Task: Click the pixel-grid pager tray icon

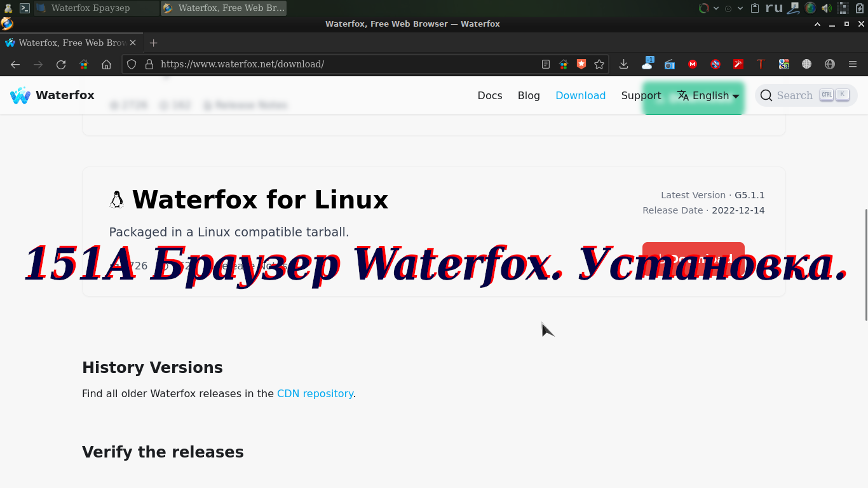Action: (x=843, y=8)
